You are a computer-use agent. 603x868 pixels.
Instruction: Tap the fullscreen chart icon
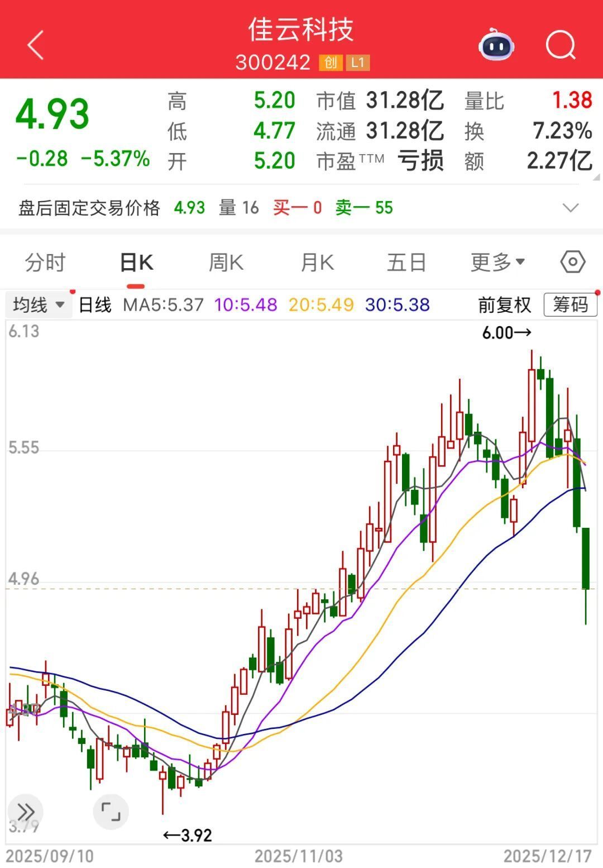pyautogui.click(x=111, y=812)
